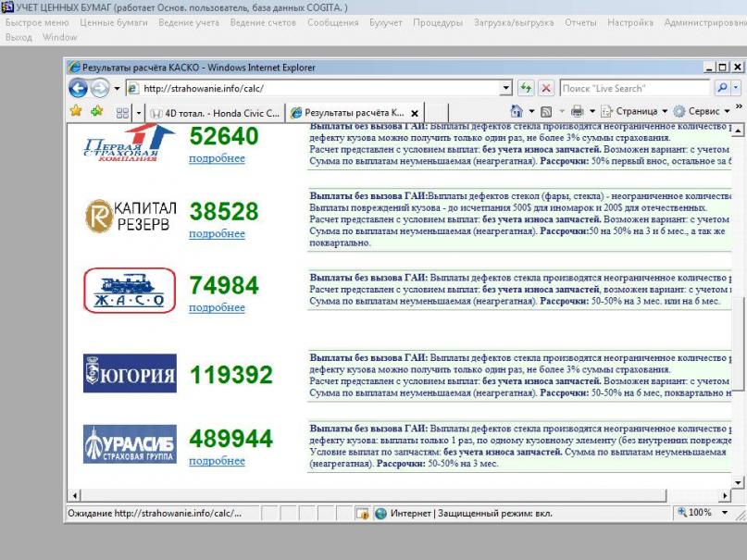Open Ведение счетов menu

pyautogui.click(x=263, y=22)
